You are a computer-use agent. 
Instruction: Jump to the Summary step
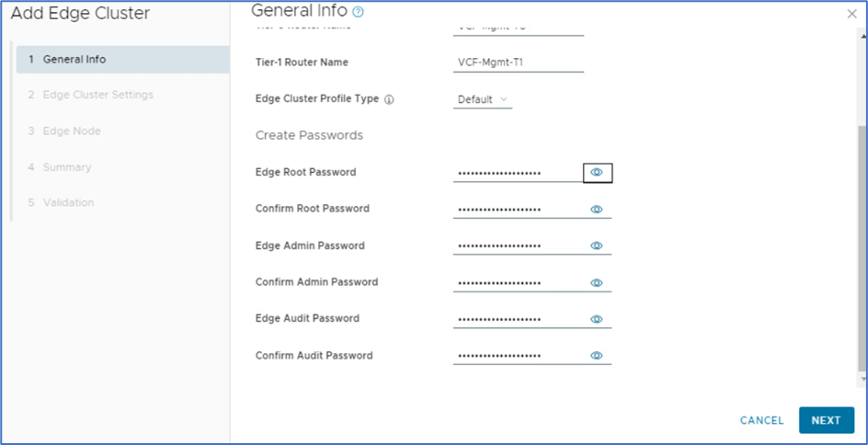tap(66, 167)
